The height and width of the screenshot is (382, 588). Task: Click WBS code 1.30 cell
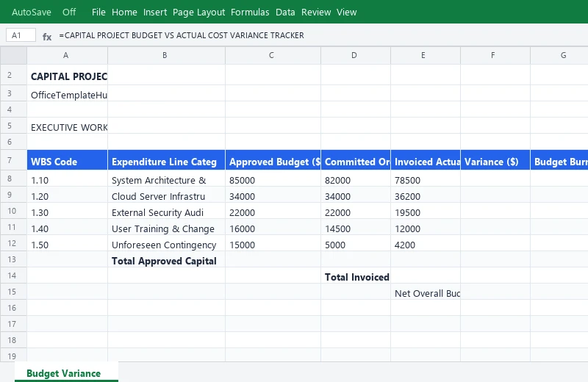67,211
